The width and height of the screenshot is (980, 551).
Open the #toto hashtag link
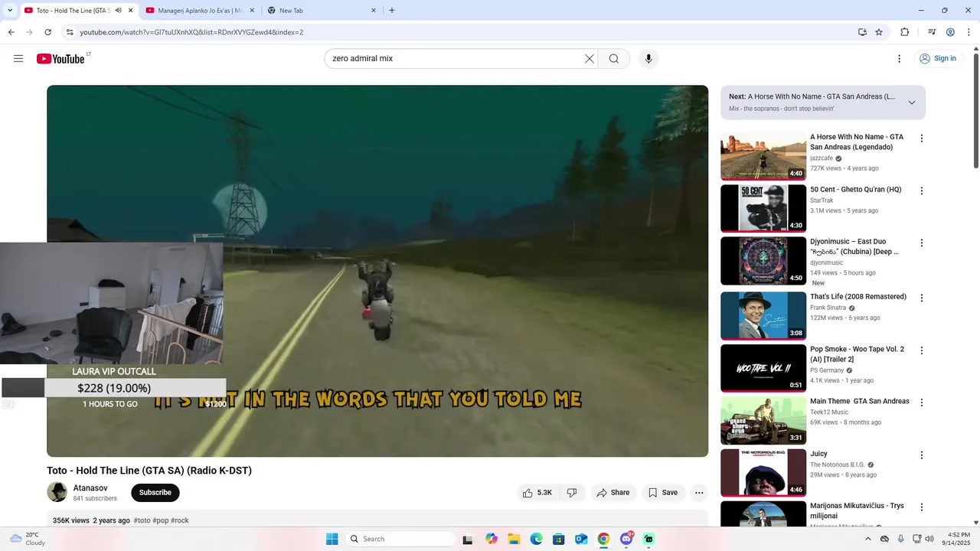142,520
